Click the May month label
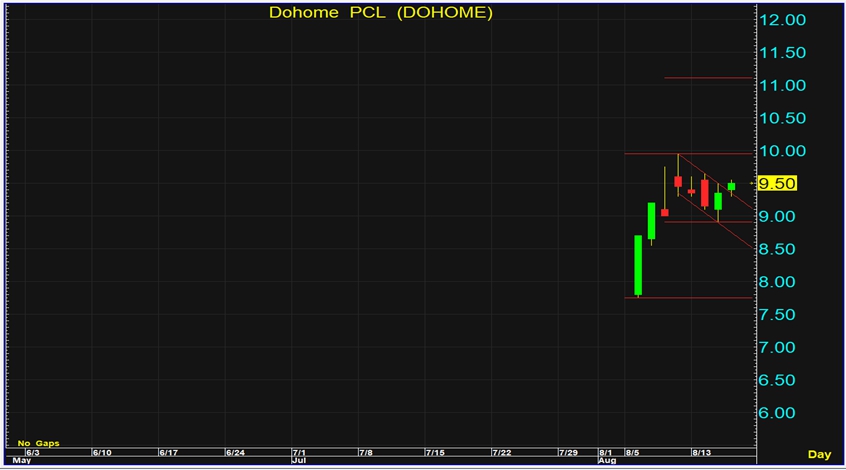Screen dimensions: 846x470 [x=22, y=460]
